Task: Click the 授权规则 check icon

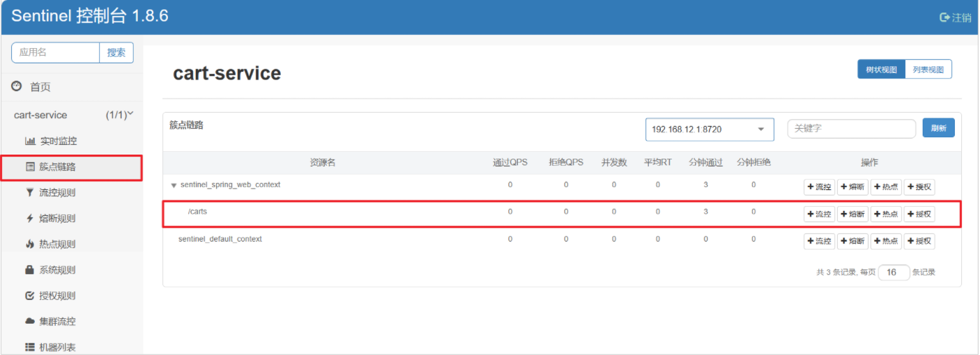Action: [30, 295]
